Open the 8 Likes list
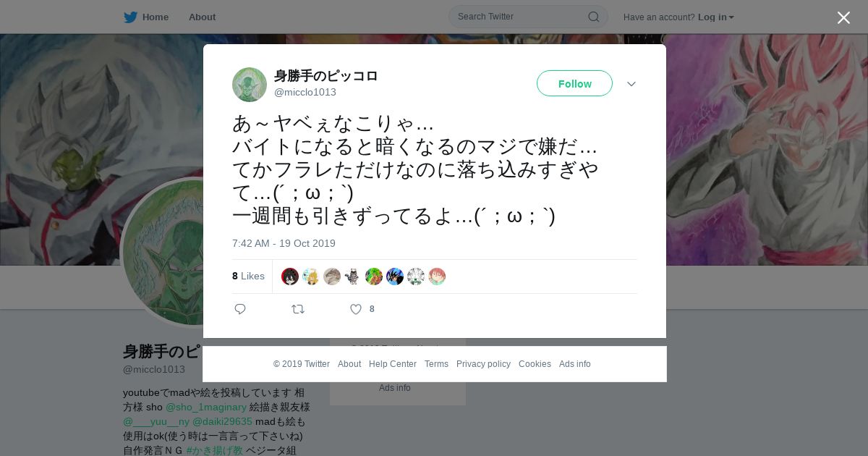Image resolution: width=868 pixels, height=456 pixels. click(248, 276)
